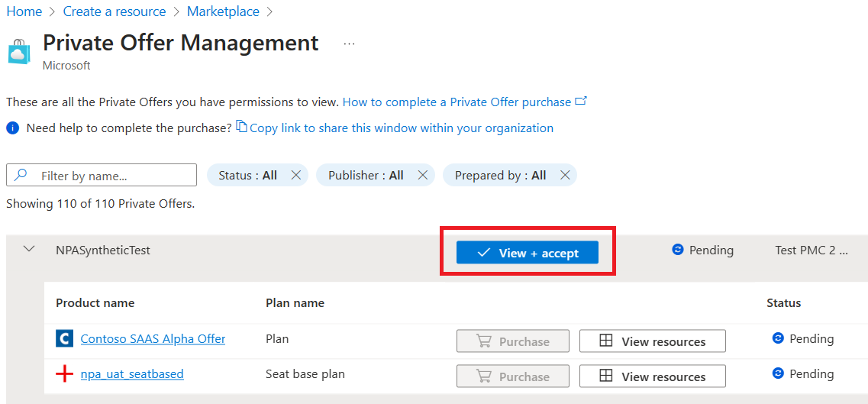Click the Contoso SAAS Alpha Offer product icon
Image resolution: width=868 pixels, height=404 pixels.
64,339
